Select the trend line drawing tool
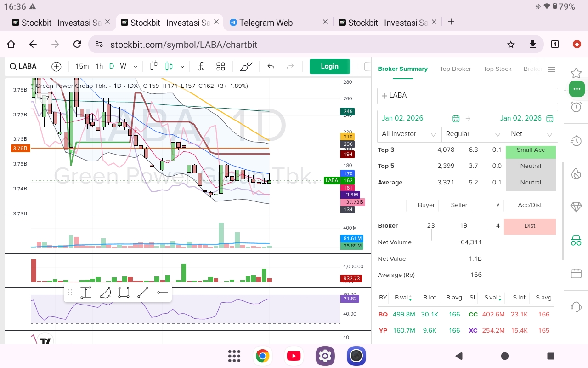 143,293
